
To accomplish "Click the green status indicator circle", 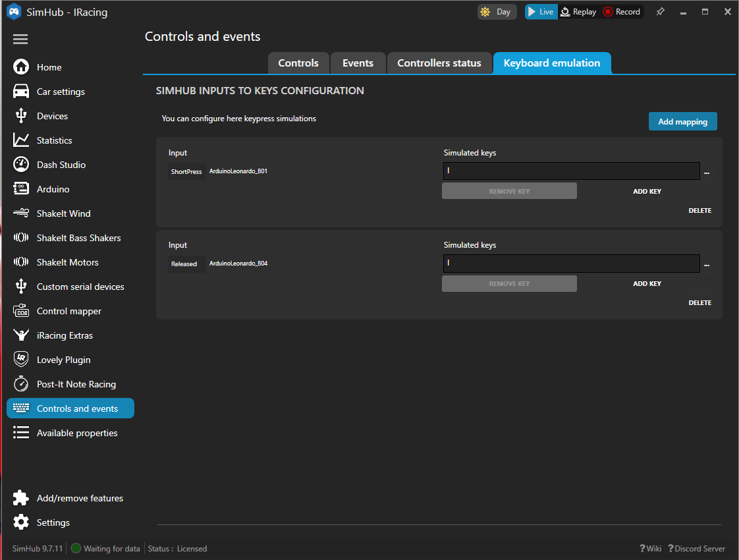I will point(76,548).
